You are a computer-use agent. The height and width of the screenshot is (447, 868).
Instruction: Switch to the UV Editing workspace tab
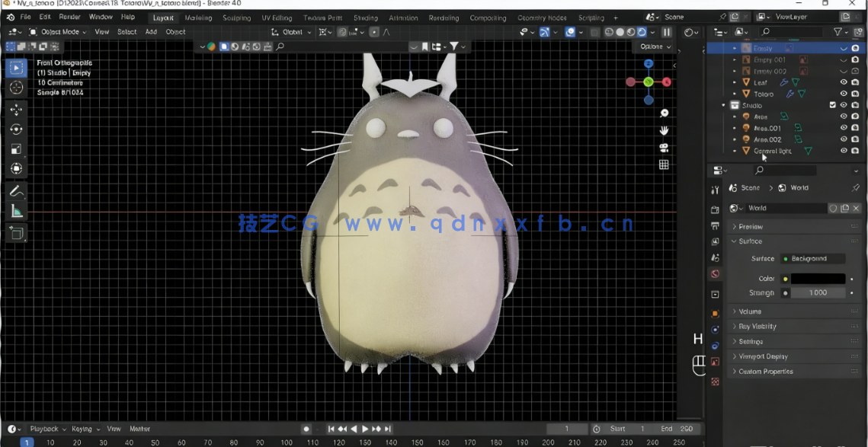click(x=277, y=18)
